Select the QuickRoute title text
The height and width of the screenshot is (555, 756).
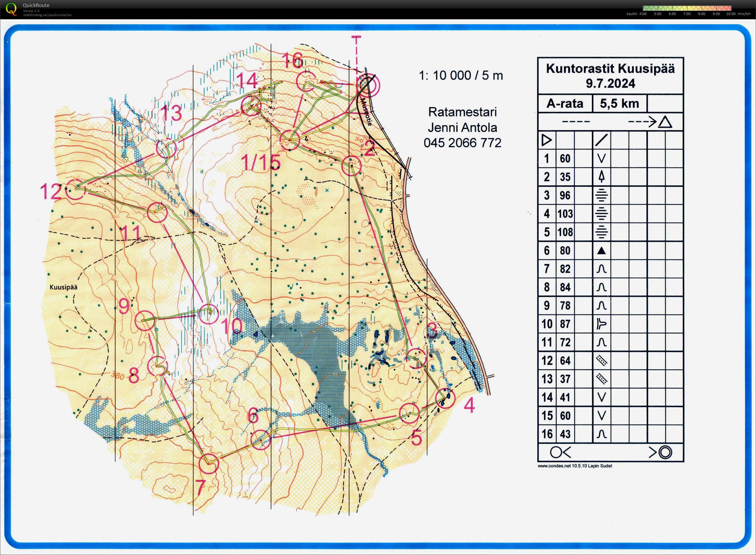[x=36, y=5]
